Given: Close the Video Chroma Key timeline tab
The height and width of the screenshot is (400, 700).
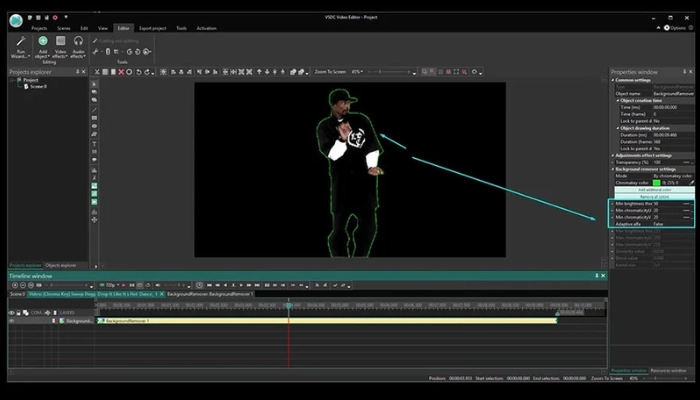Looking at the screenshot, I should pyautogui.click(x=162, y=294).
